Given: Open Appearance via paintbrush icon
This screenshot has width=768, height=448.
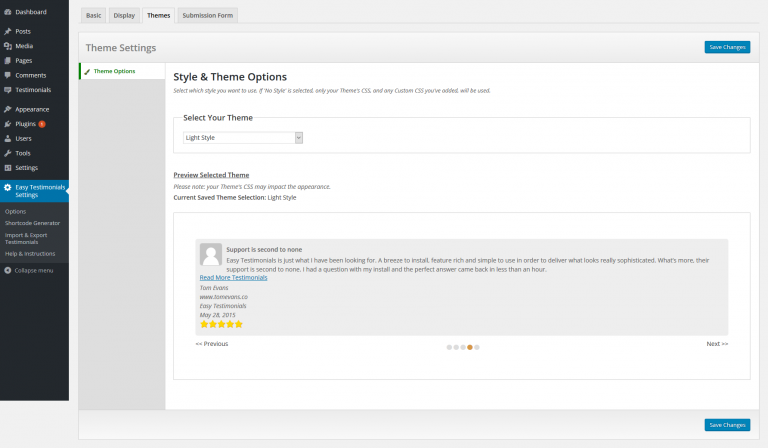Looking at the screenshot, I should (8, 109).
